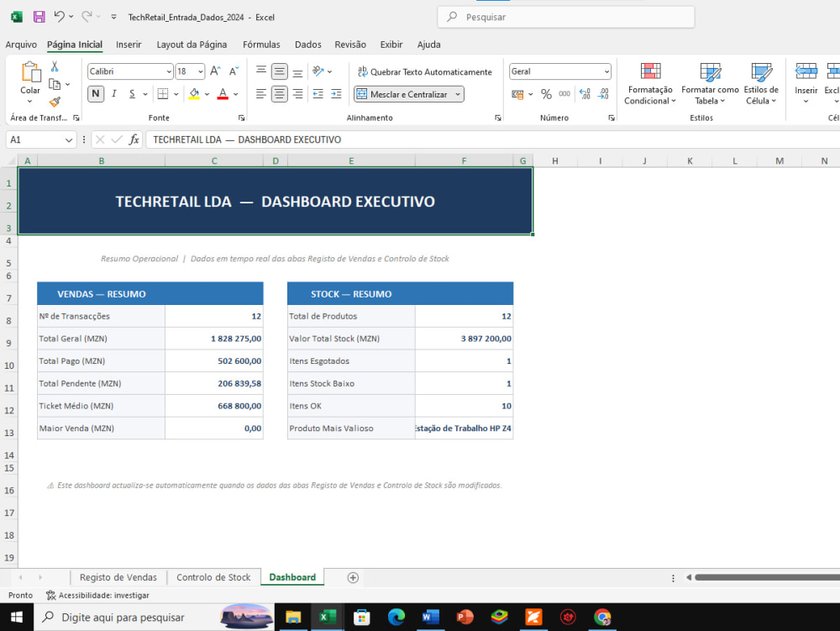Open the Controlo de Stock sheet
This screenshot has width=840, height=631.
pos(213,577)
